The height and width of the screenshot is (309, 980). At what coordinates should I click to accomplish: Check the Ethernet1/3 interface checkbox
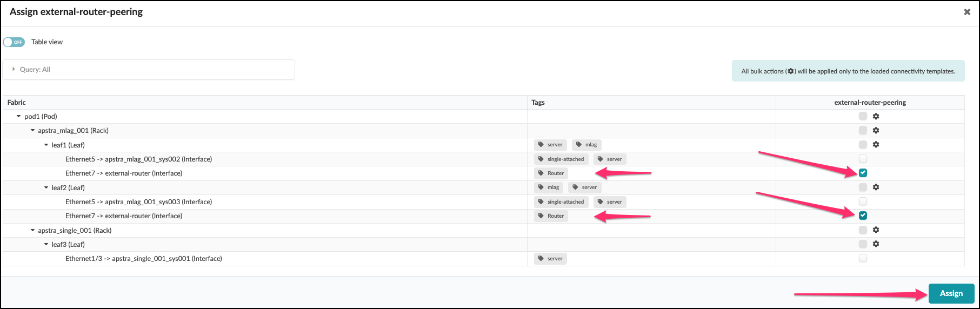(863, 258)
